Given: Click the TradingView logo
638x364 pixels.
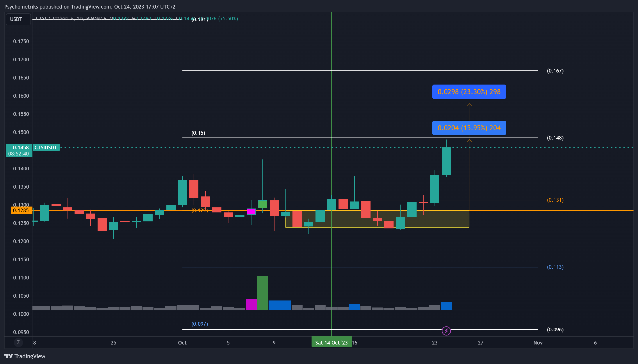Looking at the screenshot, I should (x=25, y=356).
